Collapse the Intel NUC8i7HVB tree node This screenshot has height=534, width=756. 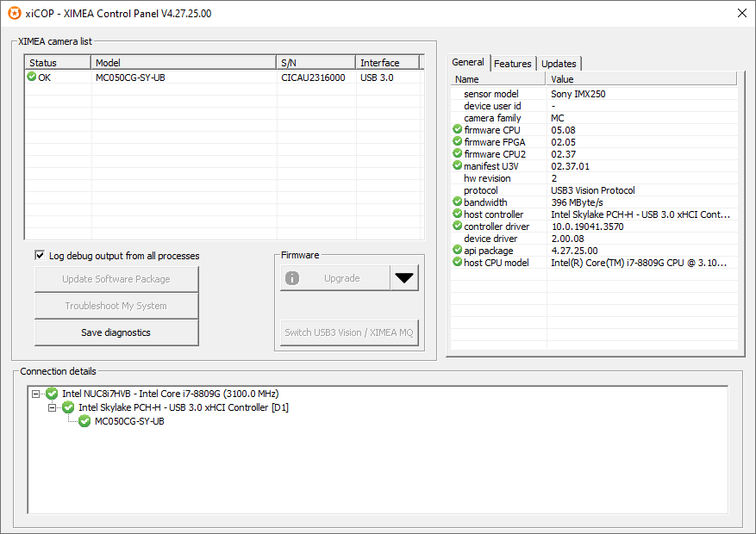point(35,394)
